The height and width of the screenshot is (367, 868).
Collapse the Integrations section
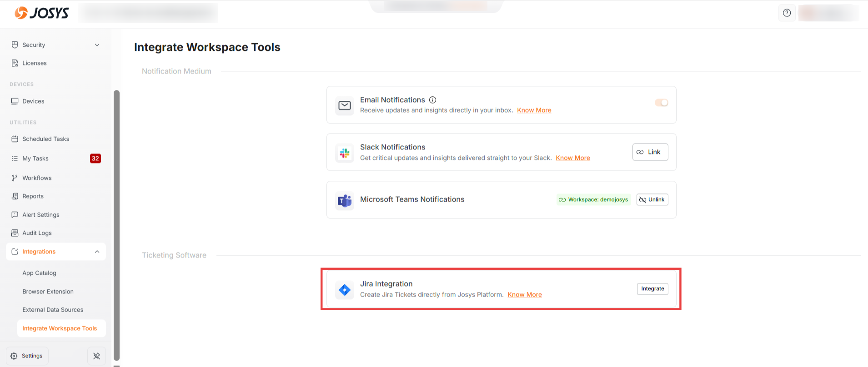(x=97, y=252)
